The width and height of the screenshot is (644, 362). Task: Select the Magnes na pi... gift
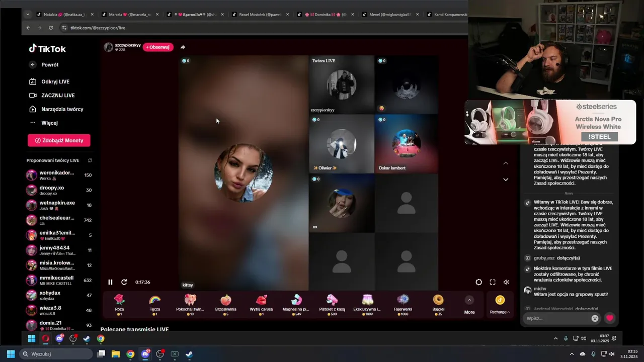(x=296, y=305)
